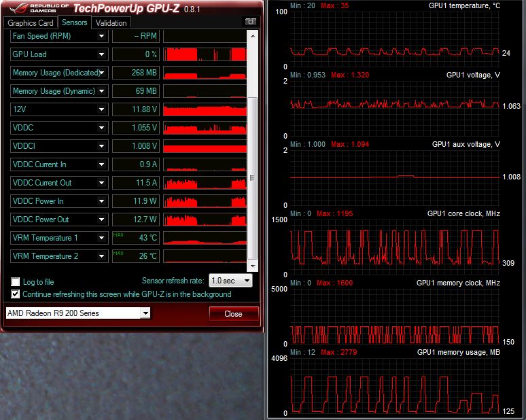Click the sensor list scroll up arrow
Viewport: 526px width, 420px height.
pyautogui.click(x=253, y=35)
